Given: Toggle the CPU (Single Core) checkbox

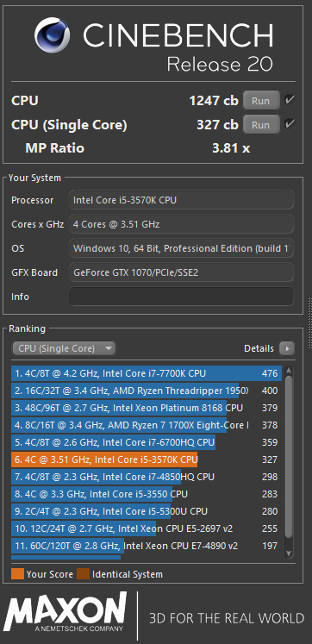Looking at the screenshot, I should [x=290, y=124].
